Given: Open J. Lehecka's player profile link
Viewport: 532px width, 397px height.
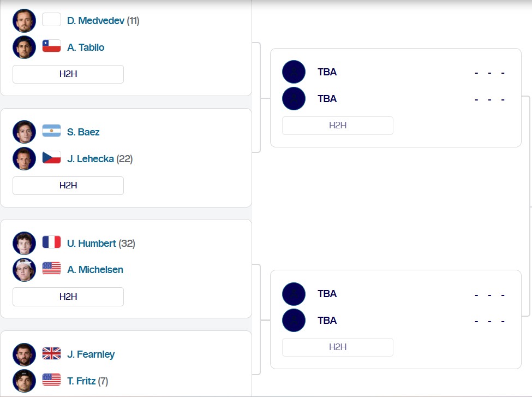Looking at the screenshot, I should 91,159.
